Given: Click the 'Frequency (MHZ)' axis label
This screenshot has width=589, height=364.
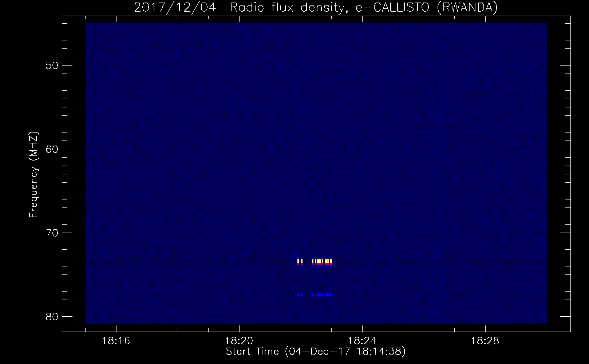Looking at the screenshot, I should tap(33, 175).
